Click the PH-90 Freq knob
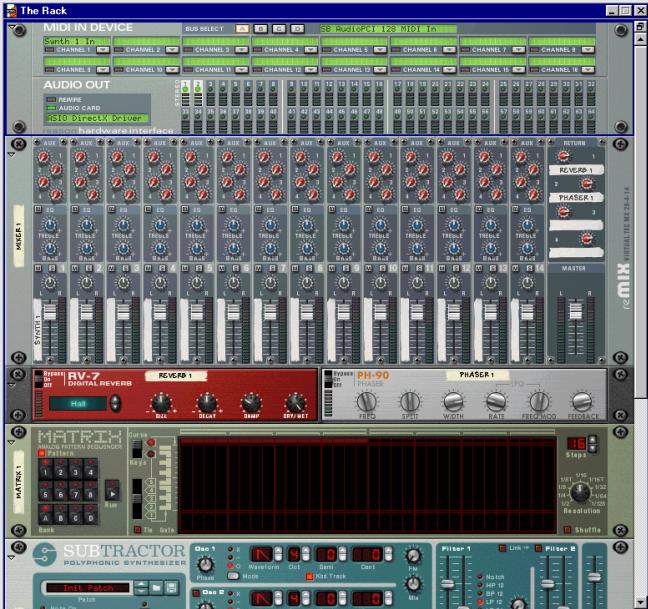The image size is (648, 609). tap(367, 401)
